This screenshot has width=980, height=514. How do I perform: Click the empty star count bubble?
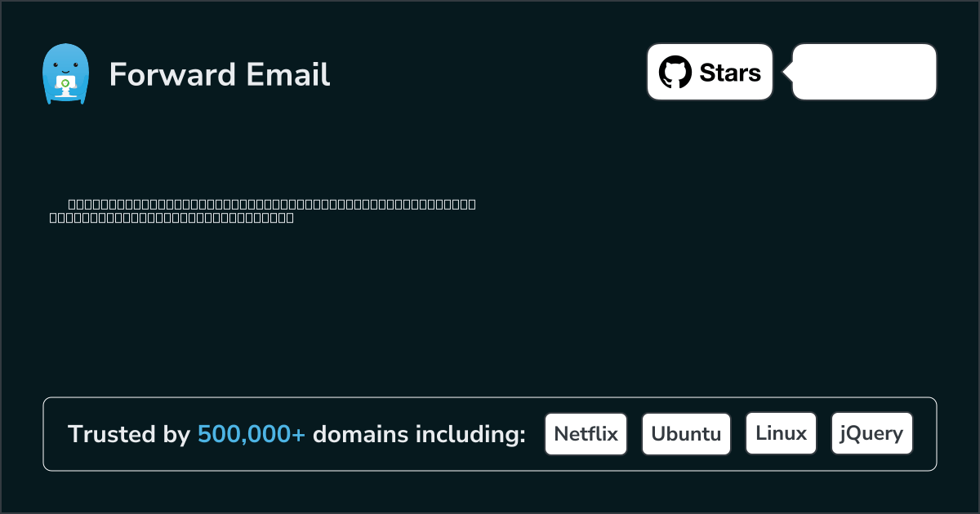pyautogui.click(x=864, y=72)
